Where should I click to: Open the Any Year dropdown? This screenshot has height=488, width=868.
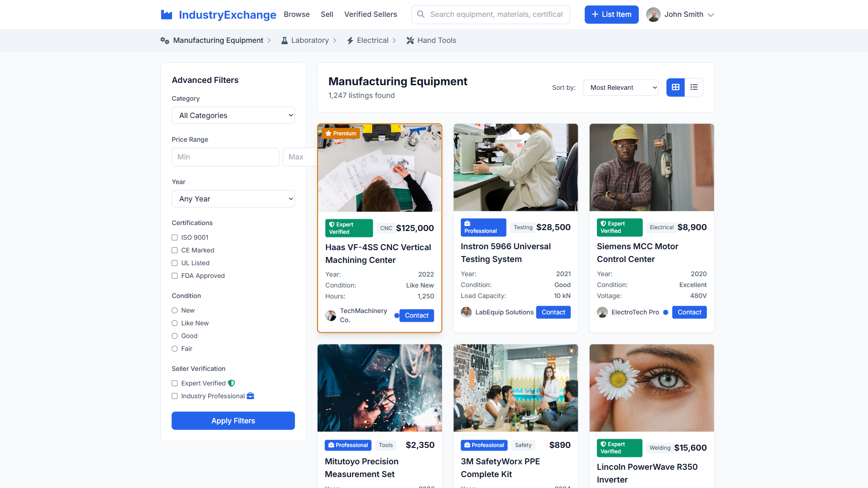tap(233, 199)
